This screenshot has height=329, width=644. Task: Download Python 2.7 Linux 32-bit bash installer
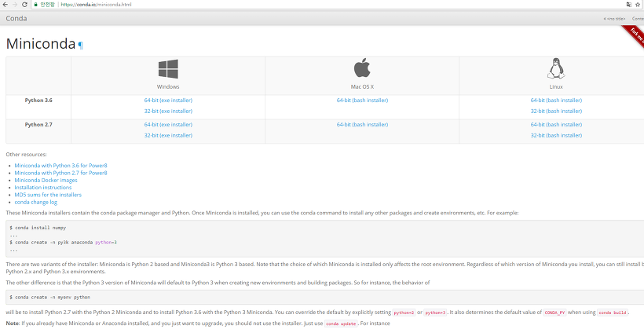click(x=556, y=135)
